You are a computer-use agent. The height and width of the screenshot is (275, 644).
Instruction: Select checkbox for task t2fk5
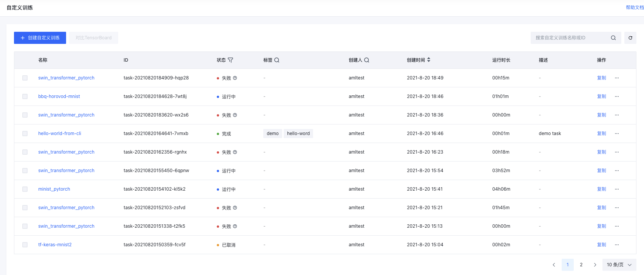25,226
